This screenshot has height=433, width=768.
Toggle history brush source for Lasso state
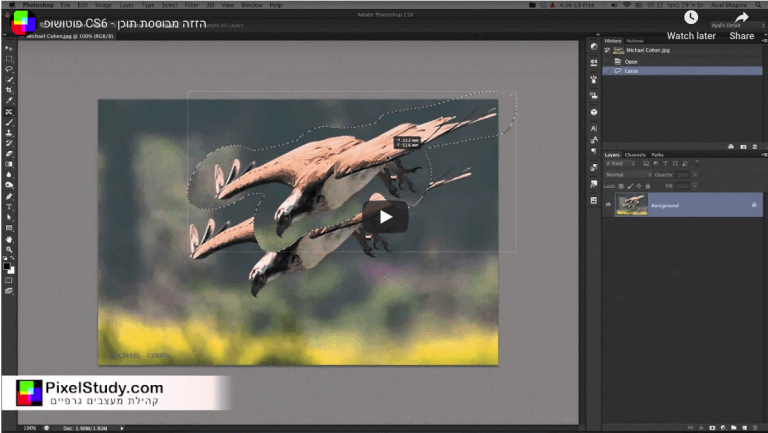pyautogui.click(x=607, y=71)
